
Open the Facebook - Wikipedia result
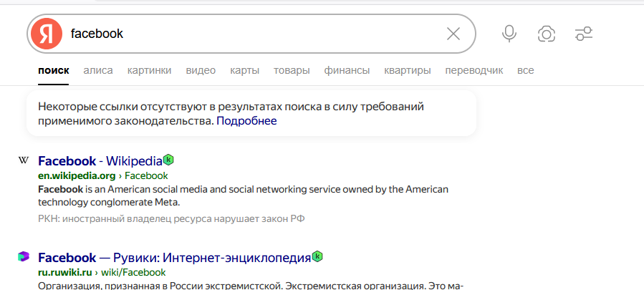pyautogui.click(x=100, y=160)
